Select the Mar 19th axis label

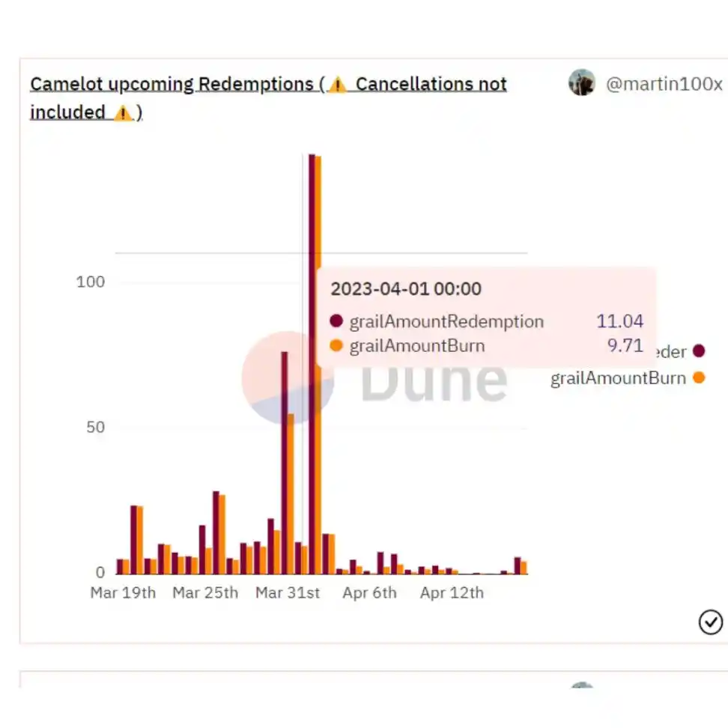(x=123, y=593)
